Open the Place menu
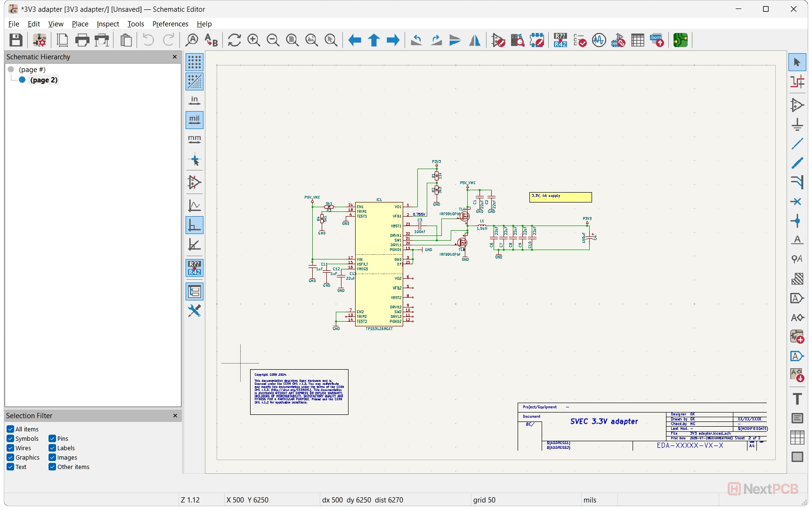 [x=80, y=24]
